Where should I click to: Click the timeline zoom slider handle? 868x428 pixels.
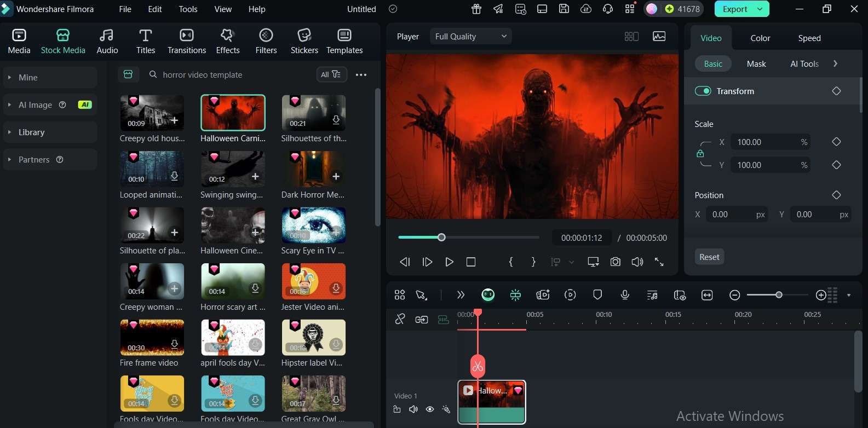[x=779, y=295]
